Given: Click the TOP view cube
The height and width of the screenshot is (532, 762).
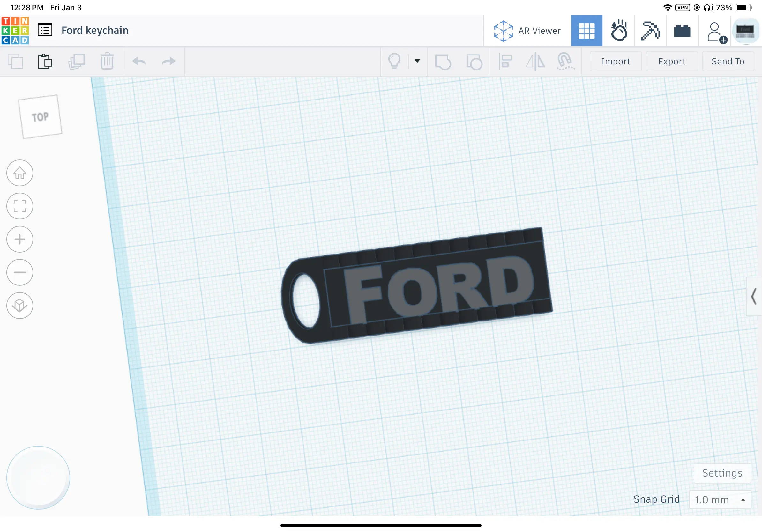Looking at the screenshot, I should click(x=40, y=117).
